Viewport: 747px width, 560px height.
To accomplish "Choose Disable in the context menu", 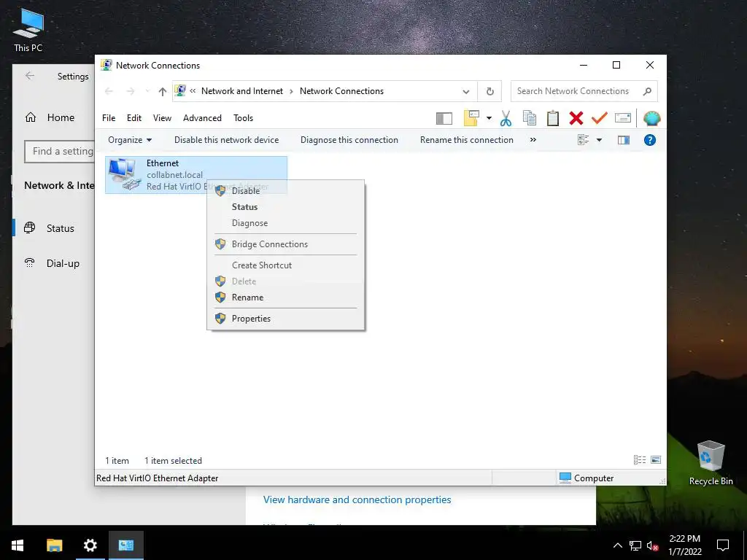I will [x=286, y=191].
